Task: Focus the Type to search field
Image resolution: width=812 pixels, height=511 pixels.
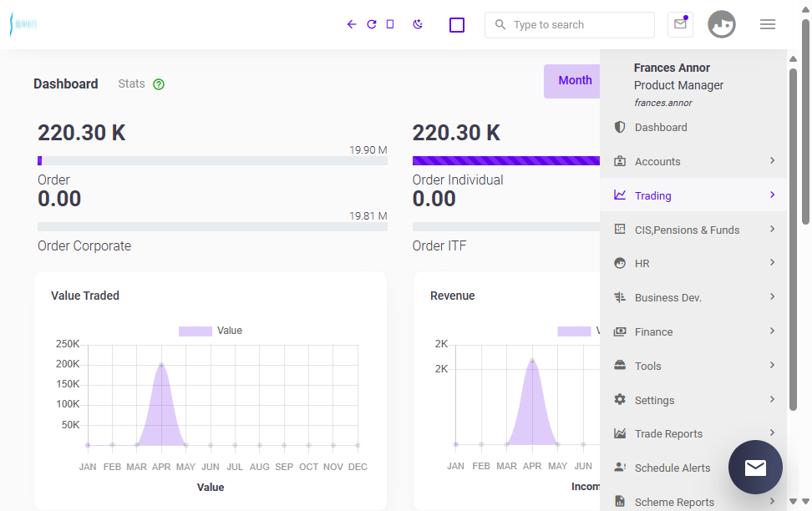Action: 570,25
